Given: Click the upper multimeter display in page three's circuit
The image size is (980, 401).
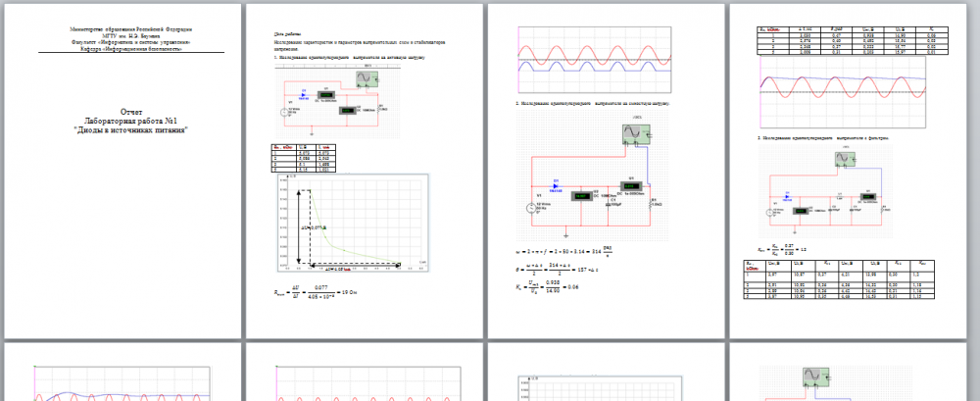Looking at the screenshot, I should [629, 186].
